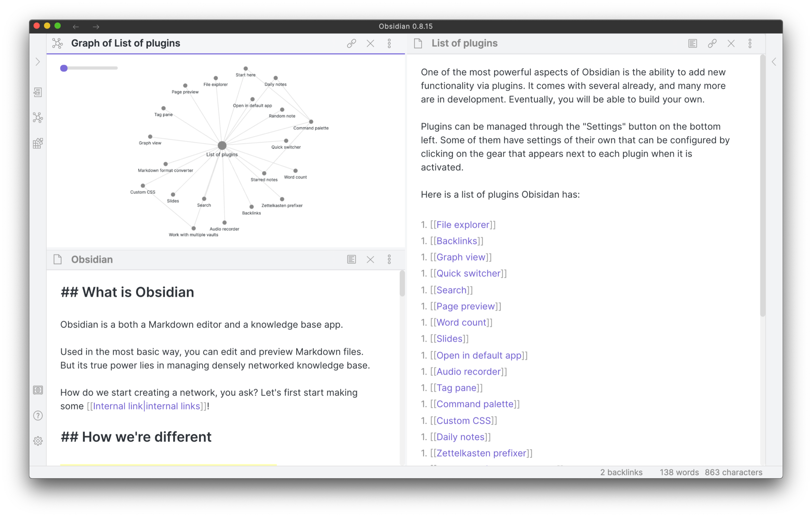Toggle edit mode on the Obsidian note pane

coord(351,260)
